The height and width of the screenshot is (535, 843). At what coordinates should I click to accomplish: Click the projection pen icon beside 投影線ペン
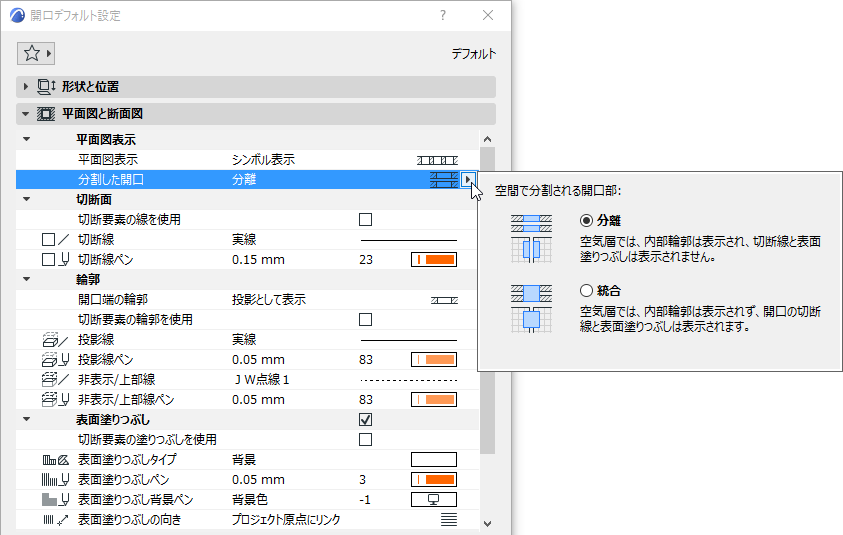pos(55,360)
